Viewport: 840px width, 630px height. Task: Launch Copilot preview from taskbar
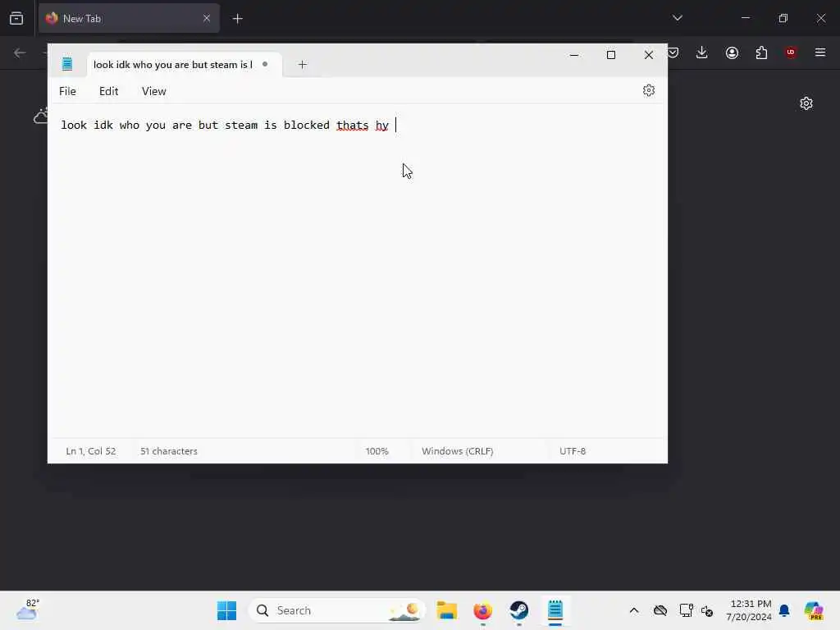(x=814, y=610)
